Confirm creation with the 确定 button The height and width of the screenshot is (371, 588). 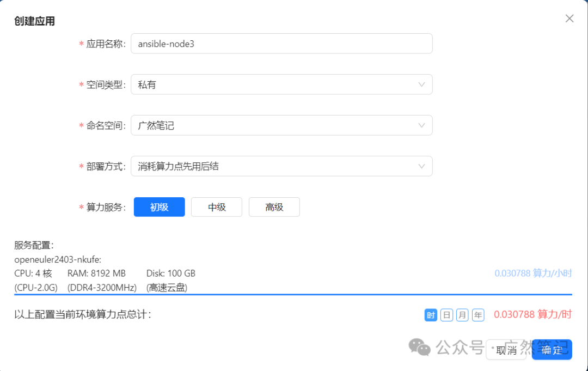(x=552, y=350)
